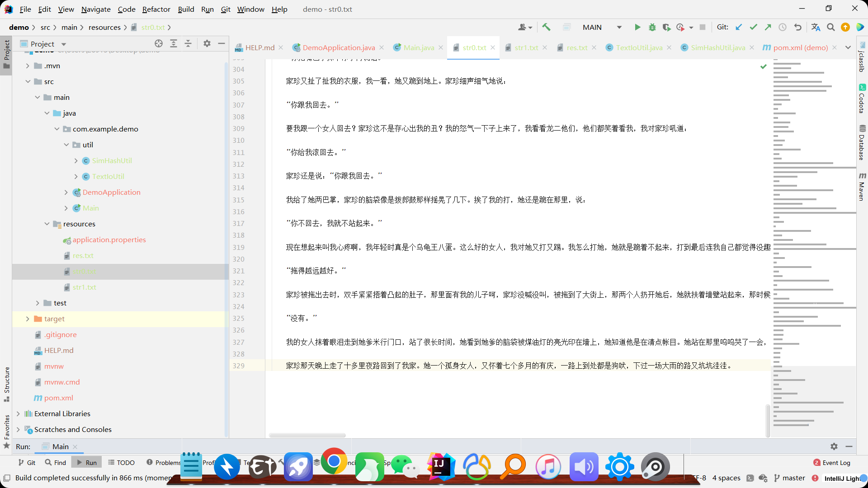Collapse the resources folder
The width and height of the screenshot is (868, 488).
(47, 224)
